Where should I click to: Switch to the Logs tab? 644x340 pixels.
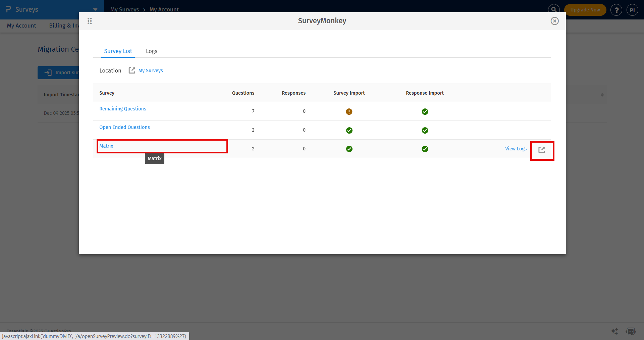[x=151, y=51]
